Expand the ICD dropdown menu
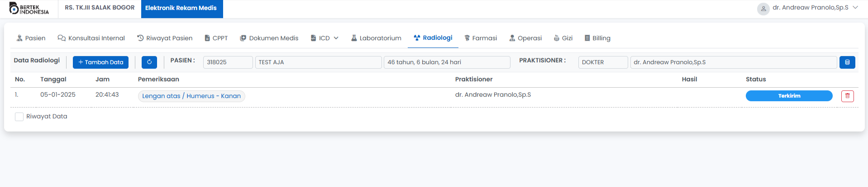The image size is (868, 187). [324, 38]
